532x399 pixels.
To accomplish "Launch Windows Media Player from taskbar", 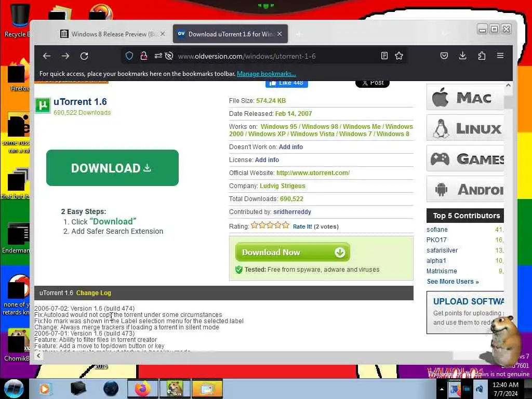I will tap(45, 389).
